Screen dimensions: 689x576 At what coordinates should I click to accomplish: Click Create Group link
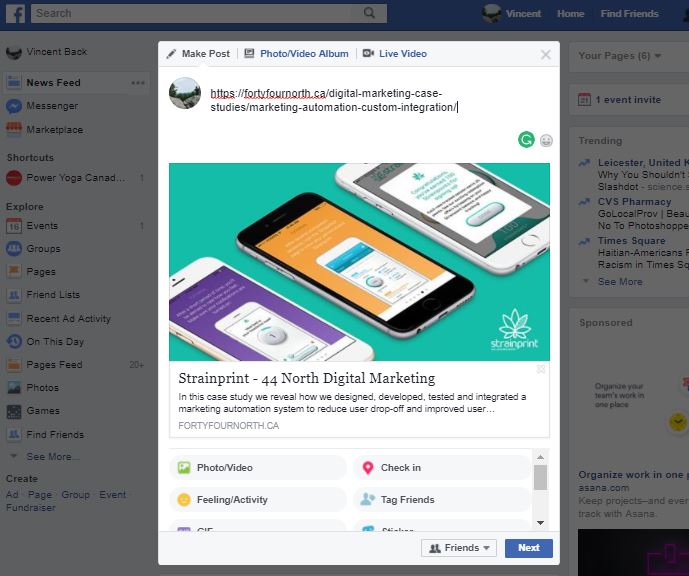point(76,495)
